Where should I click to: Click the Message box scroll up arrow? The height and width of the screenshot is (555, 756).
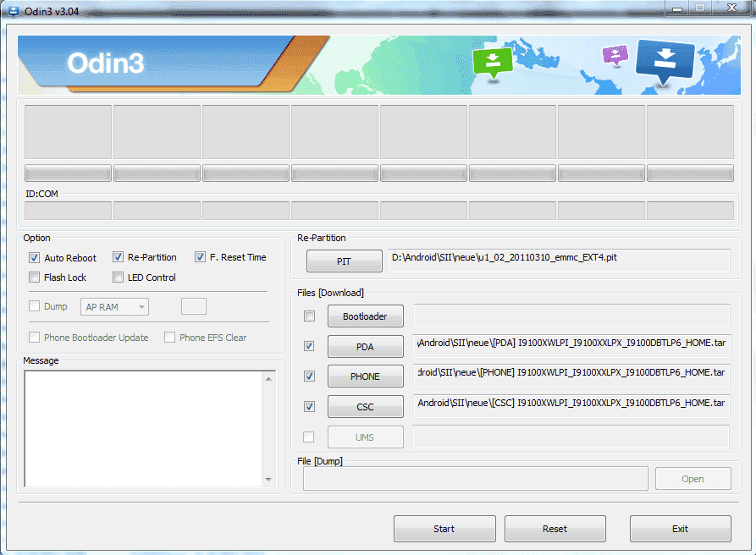coord(269,379)
